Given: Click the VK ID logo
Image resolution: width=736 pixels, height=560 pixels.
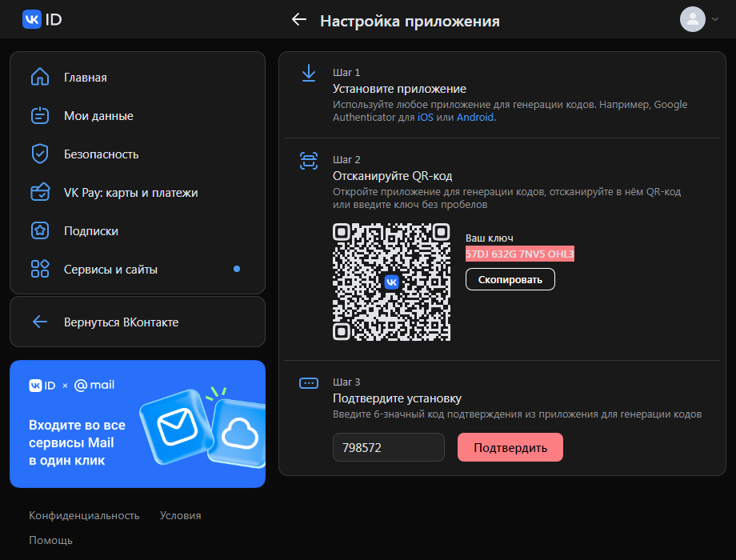Looking at the screenshot, I should 42,19.
